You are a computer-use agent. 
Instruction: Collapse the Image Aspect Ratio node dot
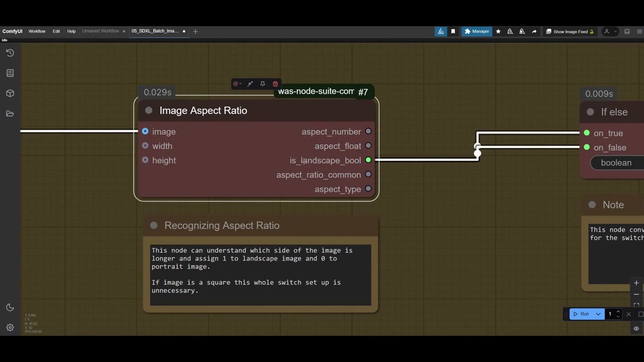pos(149,111)
